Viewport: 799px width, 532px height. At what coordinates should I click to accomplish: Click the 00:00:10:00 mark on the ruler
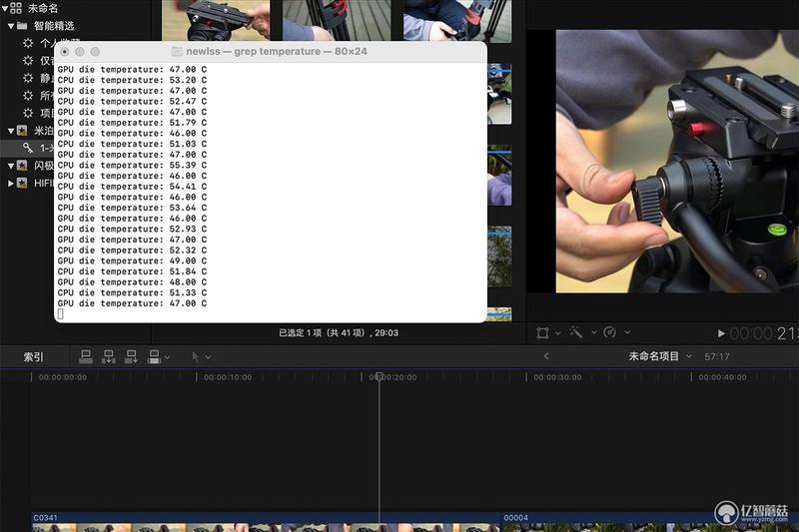(x=228, y=377)
